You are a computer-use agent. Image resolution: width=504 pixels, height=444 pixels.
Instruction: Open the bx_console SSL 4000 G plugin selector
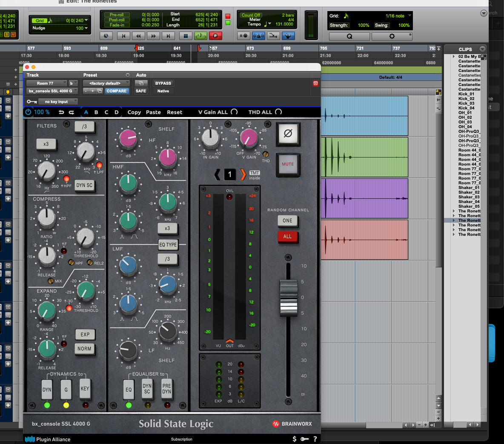[52, 91]
